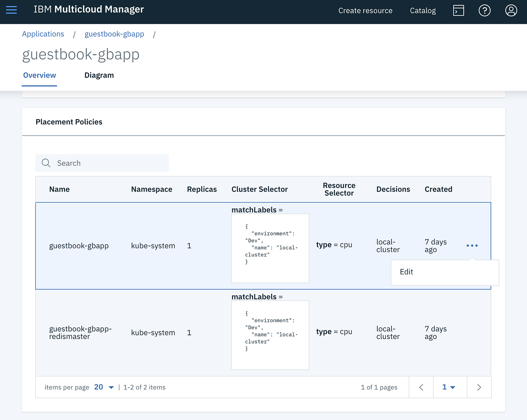Select Edit from the overflow menu
This screenshot has width=527, height=420.
pyautogui.click(x=407, y=272)
